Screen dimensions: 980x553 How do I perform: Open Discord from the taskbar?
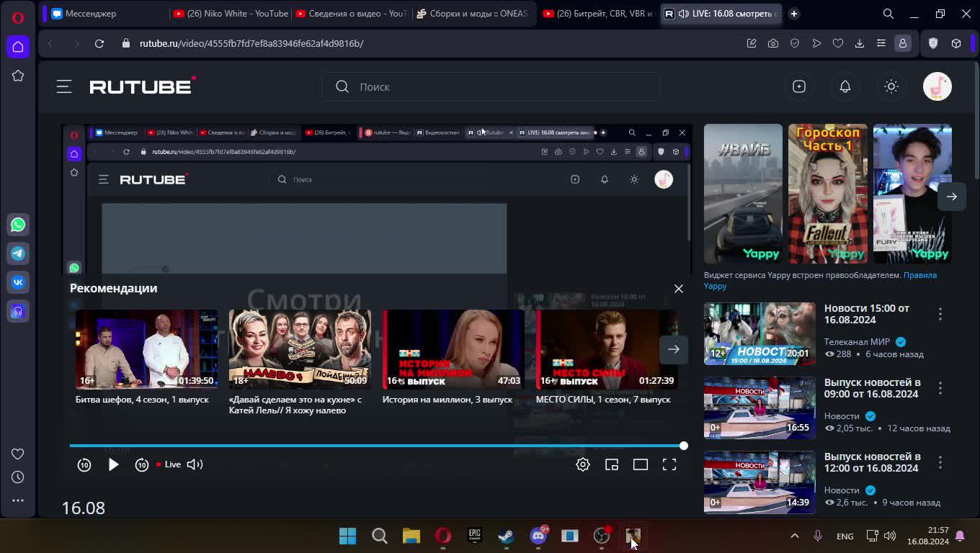(538, 536)
